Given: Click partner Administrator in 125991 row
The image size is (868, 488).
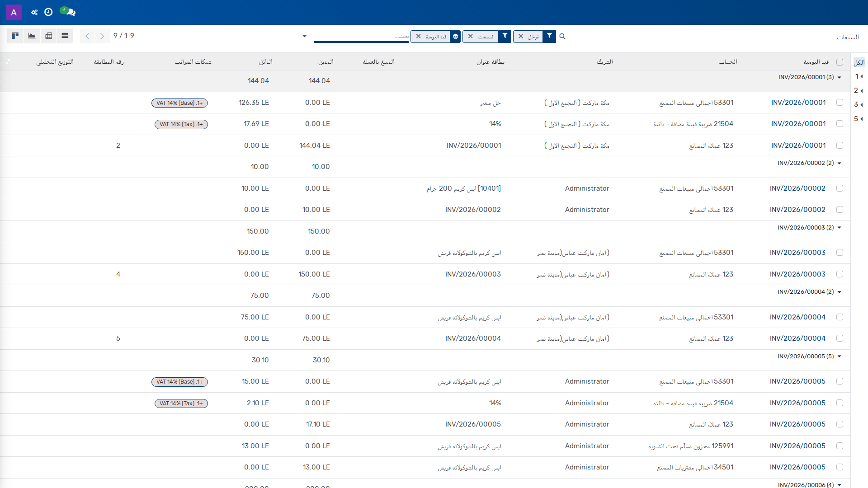Looking at the screenshot, I should [587, 446].
